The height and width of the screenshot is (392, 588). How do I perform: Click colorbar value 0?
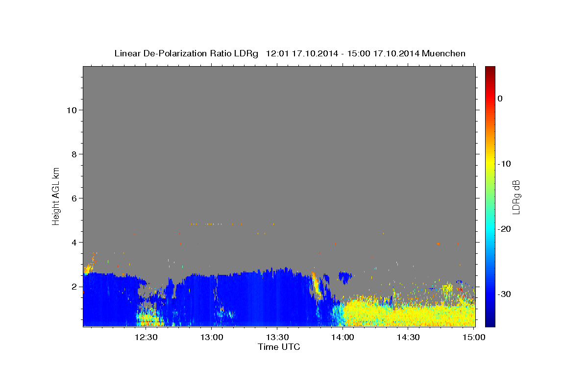[x=500, y=98]
